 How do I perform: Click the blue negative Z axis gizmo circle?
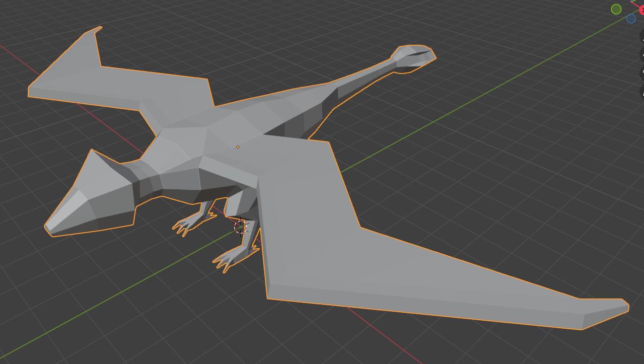coord(631,19)
